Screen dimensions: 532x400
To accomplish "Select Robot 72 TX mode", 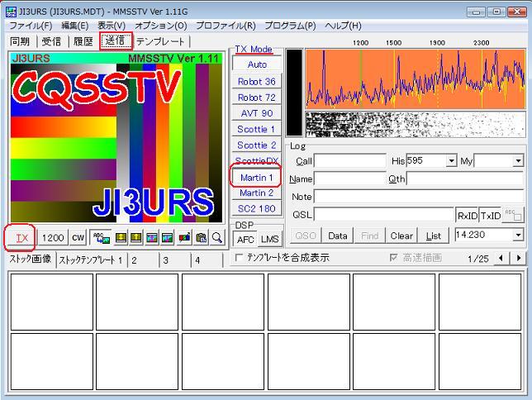I will 257,98.
